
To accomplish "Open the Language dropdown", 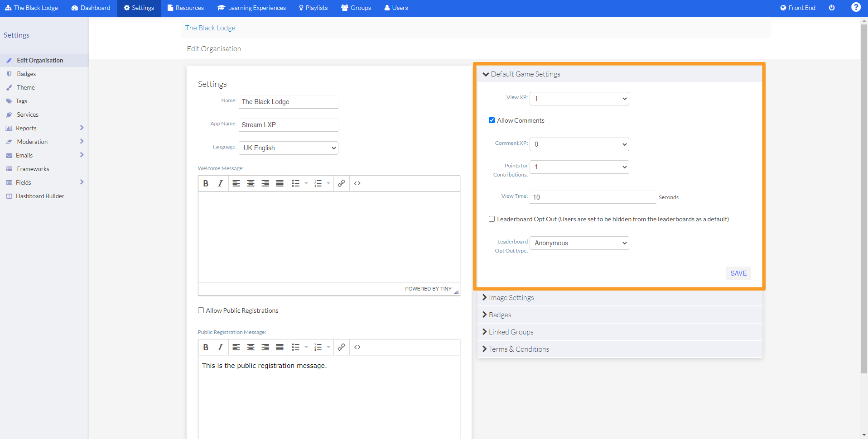I will [x=289, y=148].
